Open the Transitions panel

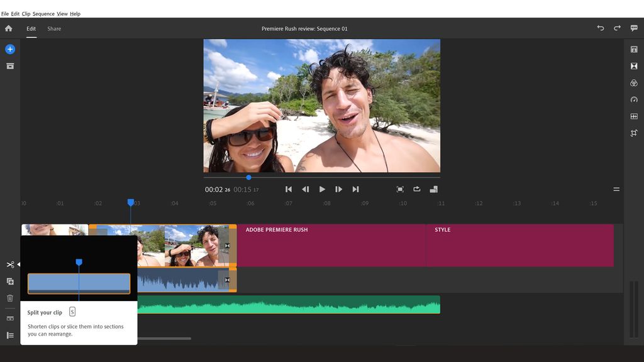pyautogui.click(x=634, y=65)
